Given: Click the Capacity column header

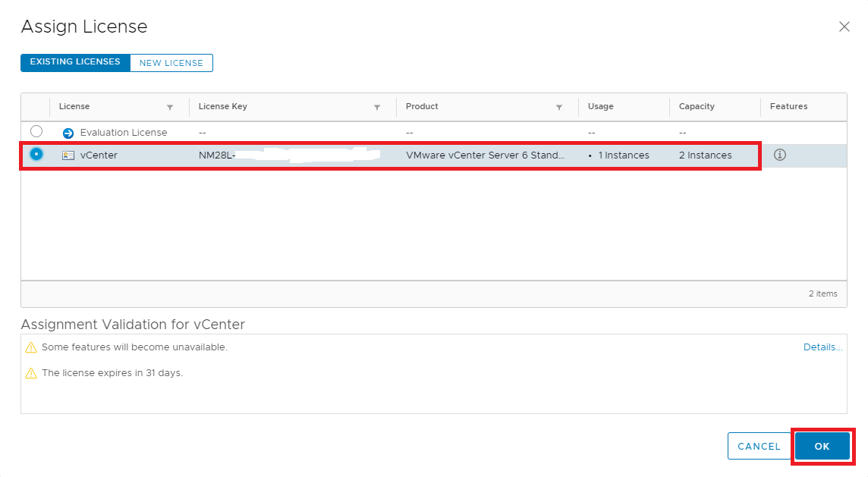Looking at the screenshot, I should point(697,106).
